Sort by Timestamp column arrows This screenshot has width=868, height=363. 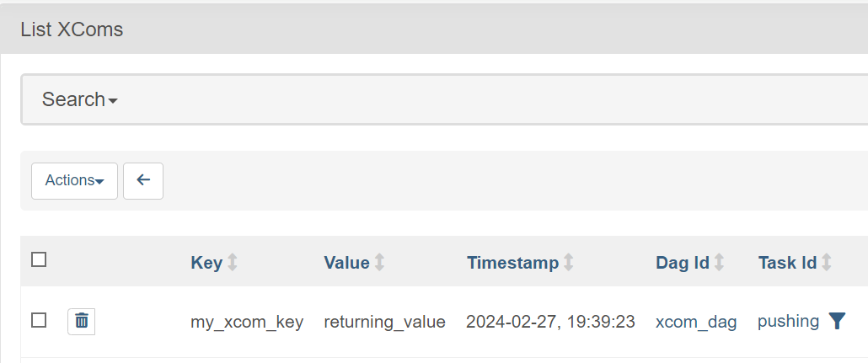click(569, 262)
